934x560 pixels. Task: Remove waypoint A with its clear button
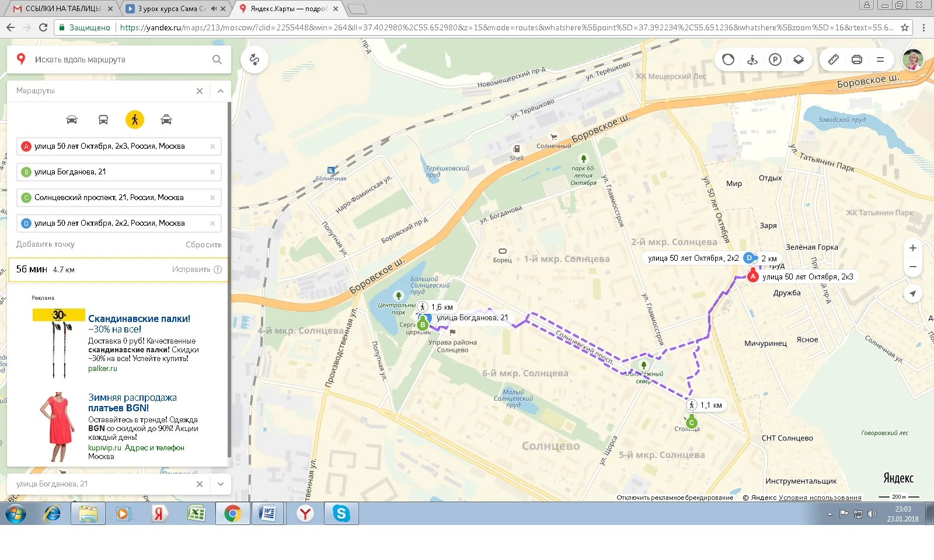[212, 146]
